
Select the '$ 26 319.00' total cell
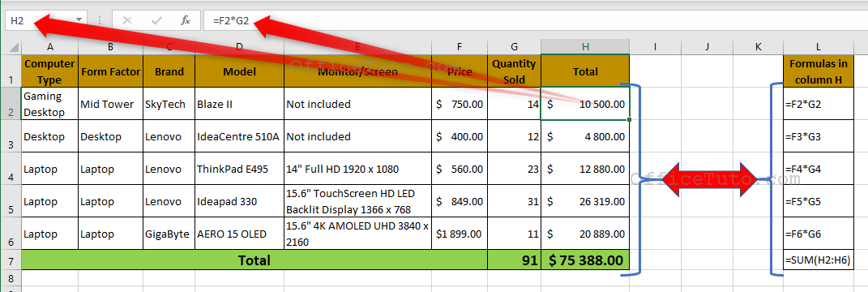point(585,201)
